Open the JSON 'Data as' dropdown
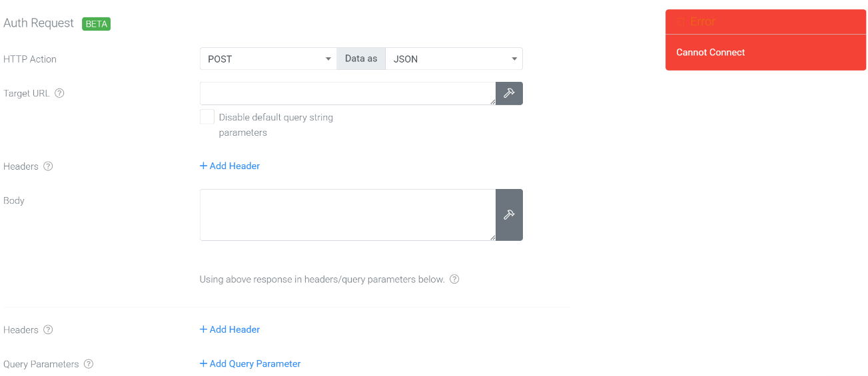Screen dimensions: 868x376 click(454, 59)
